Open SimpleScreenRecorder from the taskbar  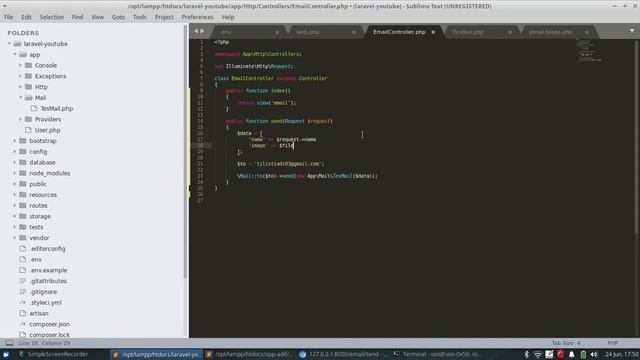pyautogui.click(x=53, y=354)
